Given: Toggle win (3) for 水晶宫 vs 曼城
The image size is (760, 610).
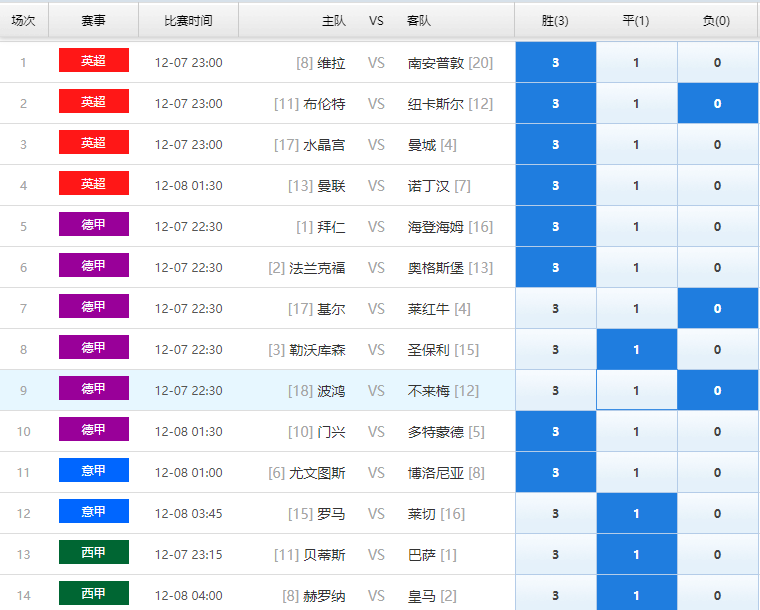Looking at the screenshot, I should (555, 144).
